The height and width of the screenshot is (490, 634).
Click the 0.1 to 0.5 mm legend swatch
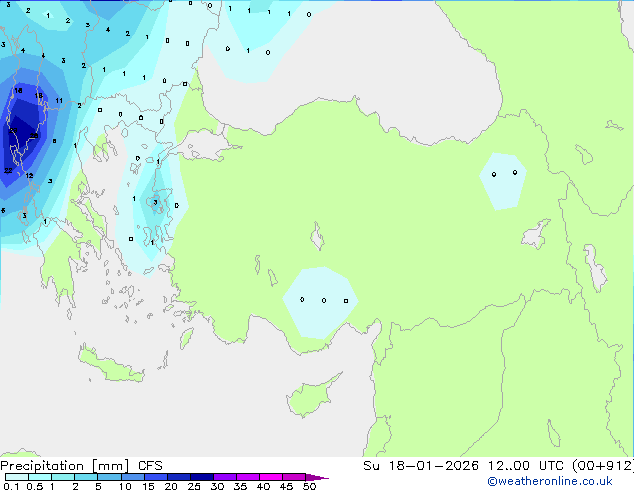[17, 477]
